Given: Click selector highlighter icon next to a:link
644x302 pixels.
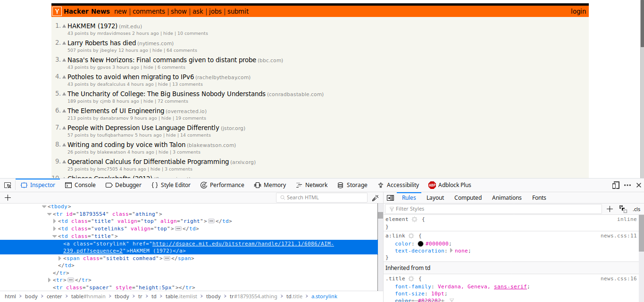Looking at the screenshot, I should point(411,236).
